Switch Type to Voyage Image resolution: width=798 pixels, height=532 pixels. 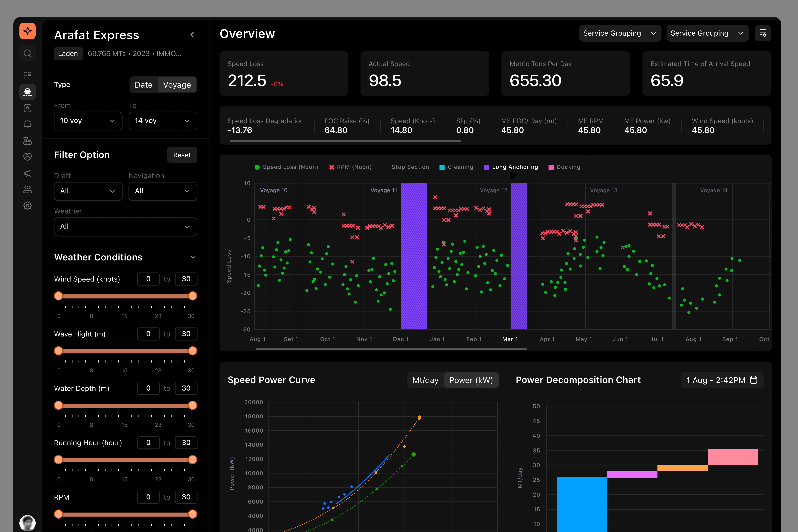coord(177,85)
